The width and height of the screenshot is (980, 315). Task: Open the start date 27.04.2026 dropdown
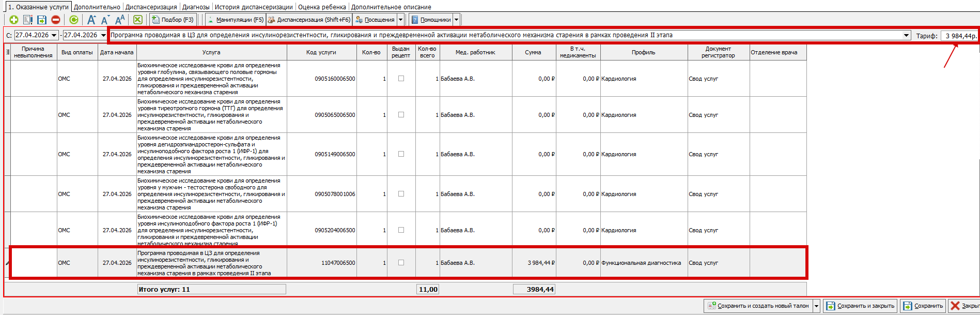pos(54,35)
